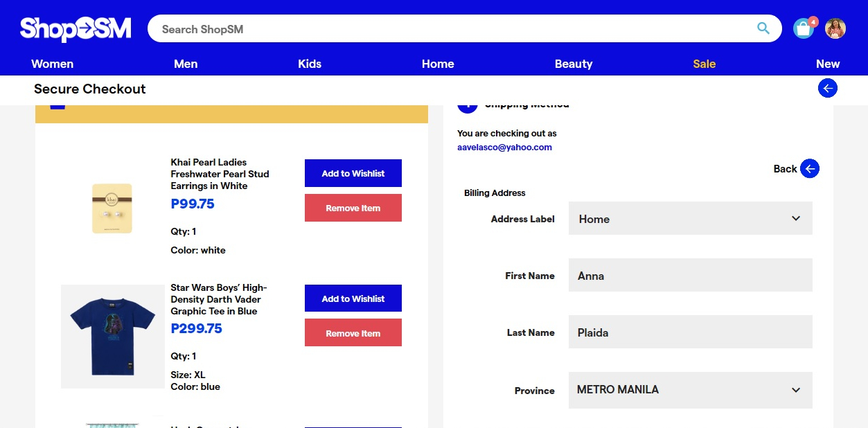Click the back arrow in Secure Checkout bar

pos(827,89)
